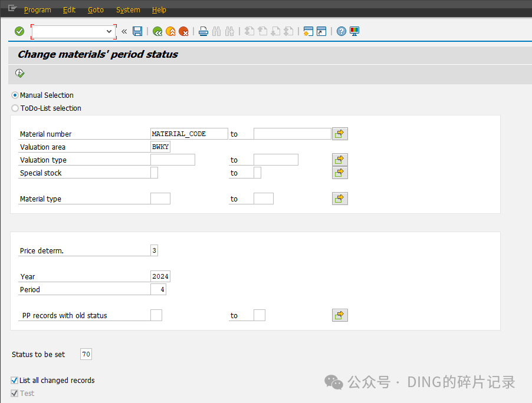Image resolution: width=532 pixels, height=403 pixels.
Task: Click the PP records old status upper field
Action: coord(260,315)
